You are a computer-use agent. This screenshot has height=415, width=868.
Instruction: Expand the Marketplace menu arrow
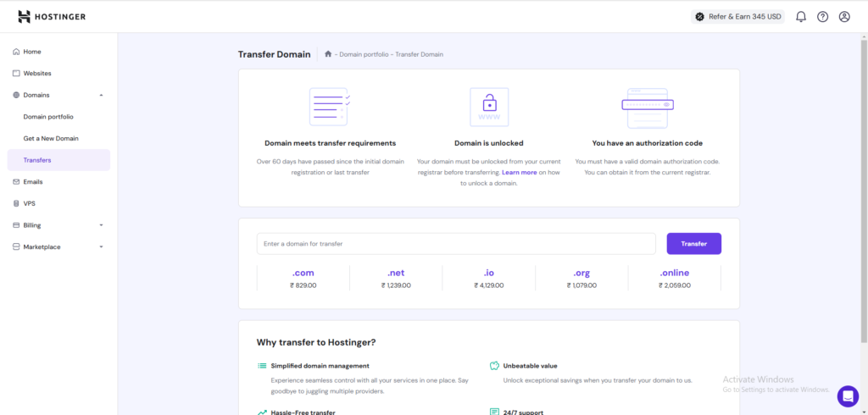pyautogui.click(x=102, y=246)
